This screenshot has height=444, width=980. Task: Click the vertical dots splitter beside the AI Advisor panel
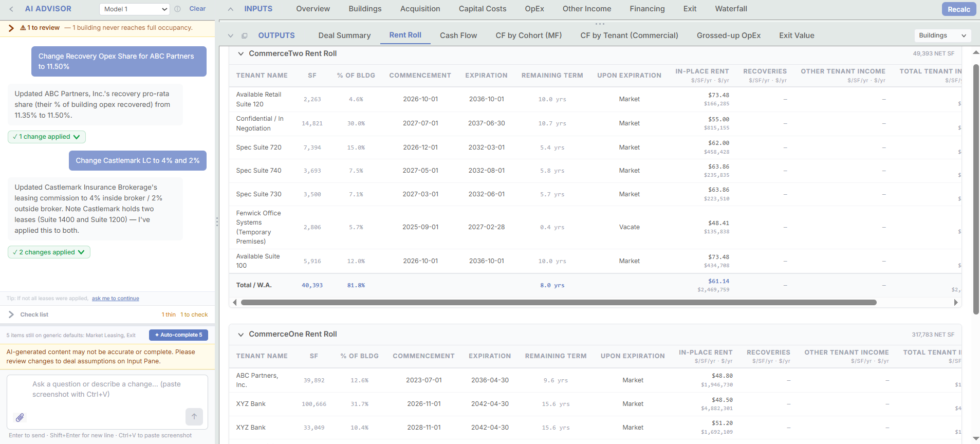pos(217,221)
